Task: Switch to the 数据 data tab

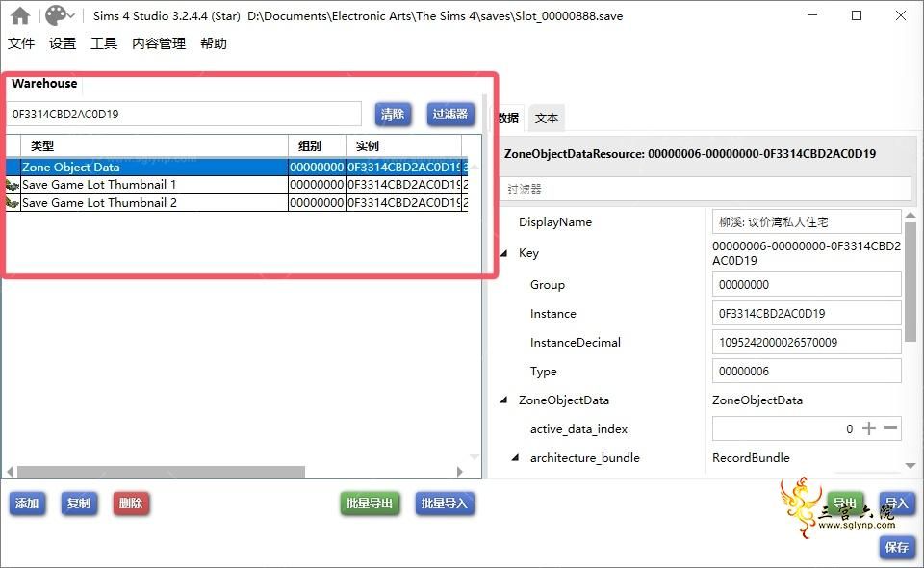Action: (x=509, y=117)
